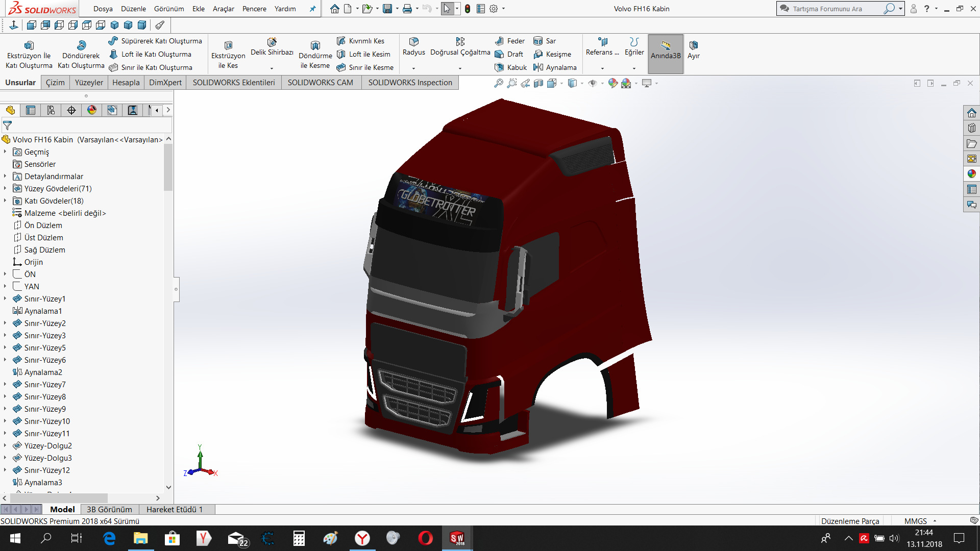The height and width of the screenshot is (551, 980).
Task: Click the feature tree filter field
Action: coord(87,125)
